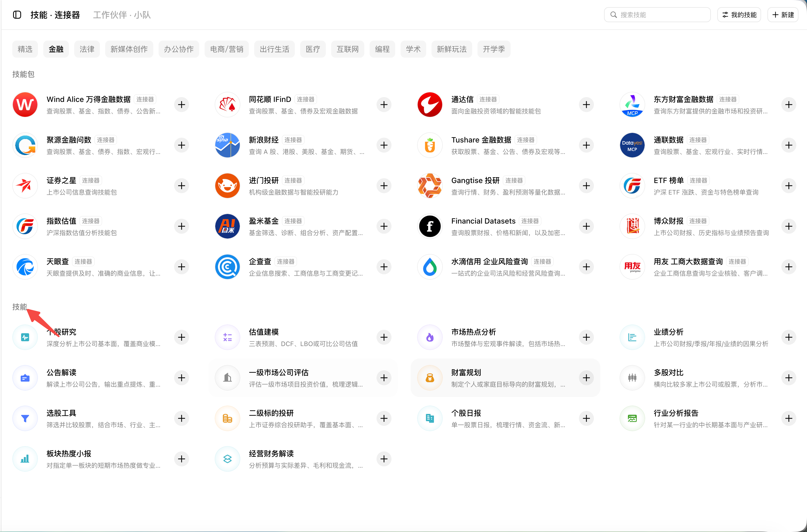Open the 开学季 category tab
Screen dimensions: 807x532
494,49
